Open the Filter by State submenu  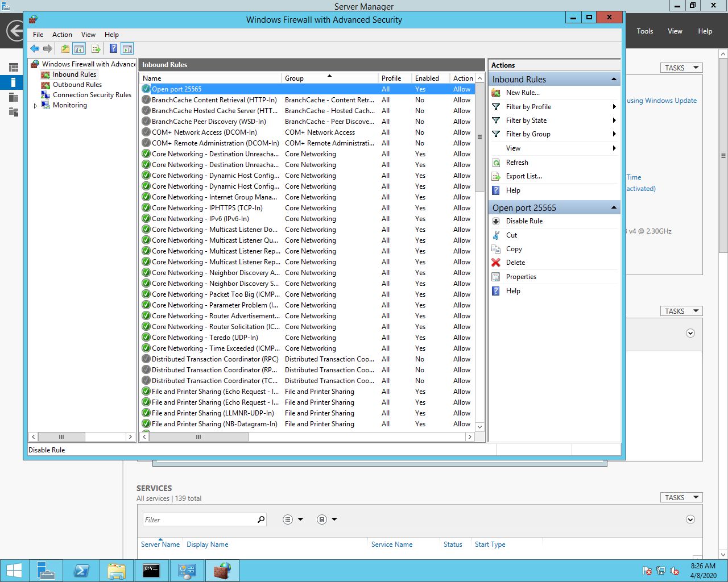click(x=526, y=120)
